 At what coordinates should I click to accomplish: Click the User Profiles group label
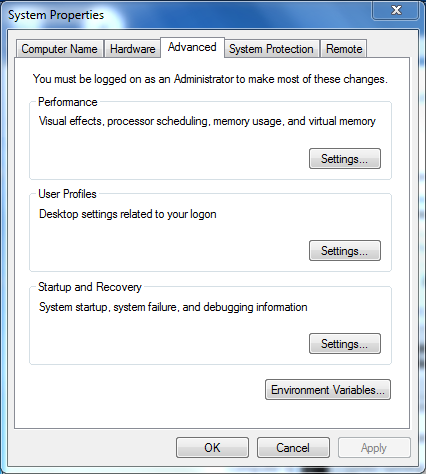coord(67,194)
